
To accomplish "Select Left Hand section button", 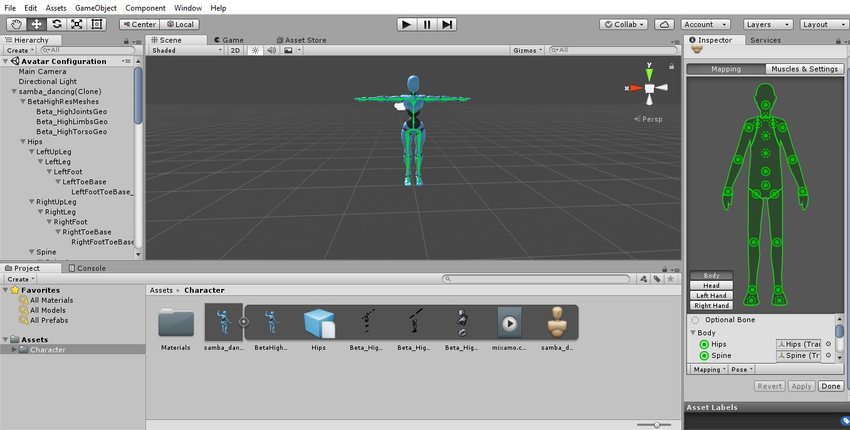I will (x=711, y=296).
